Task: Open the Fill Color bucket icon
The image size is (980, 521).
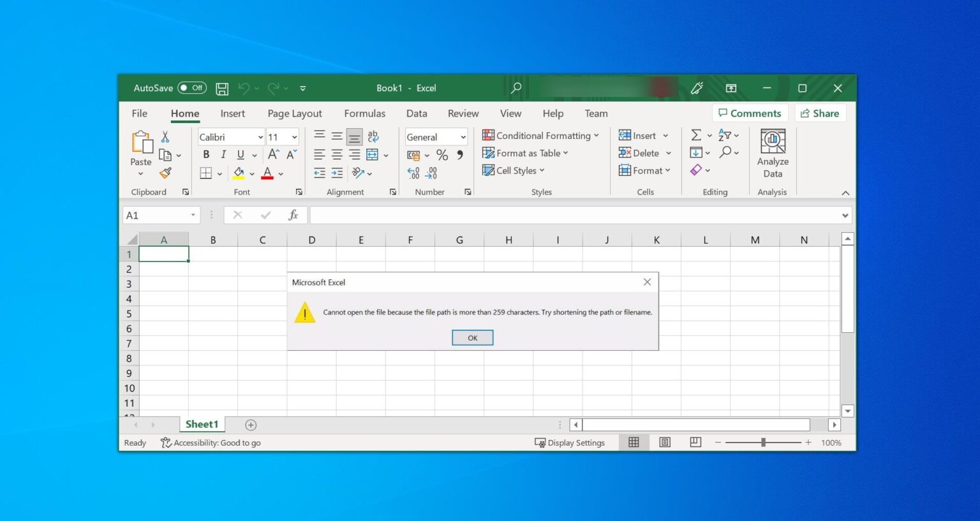Action: click(x=239, y=173)
